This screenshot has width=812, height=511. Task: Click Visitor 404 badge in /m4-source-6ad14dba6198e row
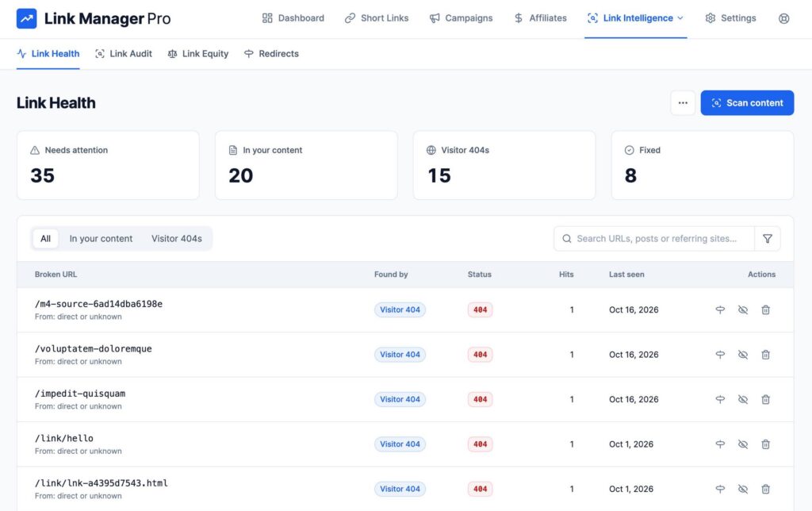[x=400, y=310]
